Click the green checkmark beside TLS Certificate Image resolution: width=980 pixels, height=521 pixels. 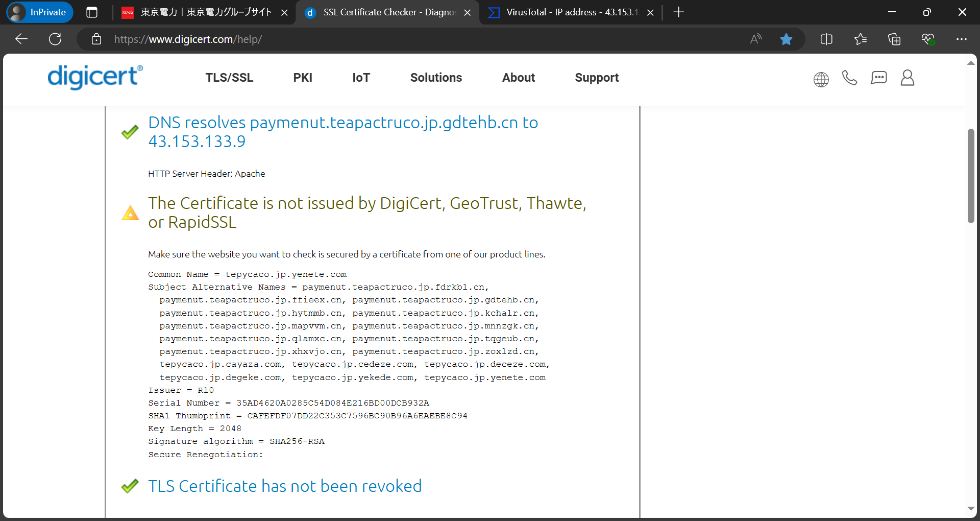coord(130,486)
